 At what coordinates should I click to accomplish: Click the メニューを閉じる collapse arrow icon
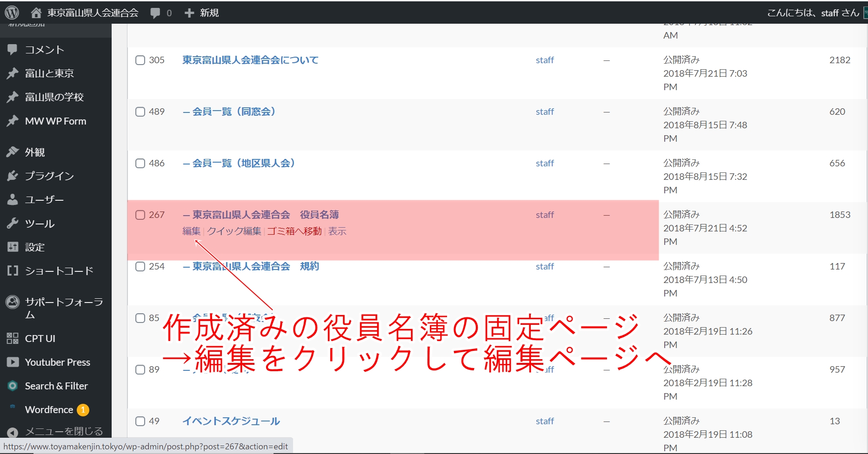tap(13, 433)
